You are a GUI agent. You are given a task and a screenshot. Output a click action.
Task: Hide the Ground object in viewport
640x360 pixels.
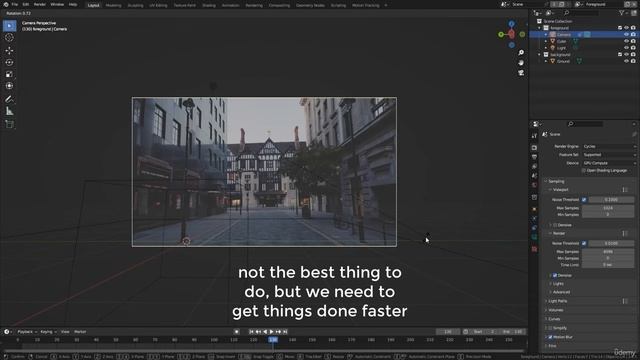pos(626,61)
